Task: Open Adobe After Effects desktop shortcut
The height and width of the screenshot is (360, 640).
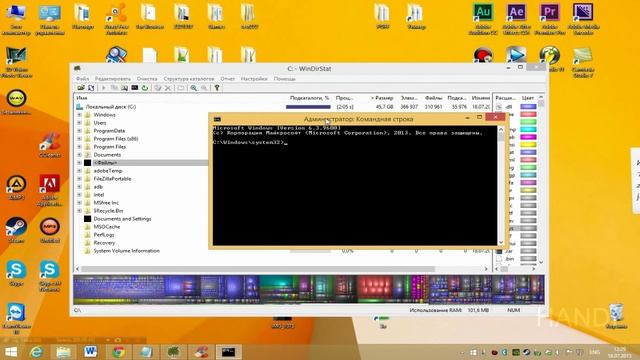Action: click(x=516, y=18)
